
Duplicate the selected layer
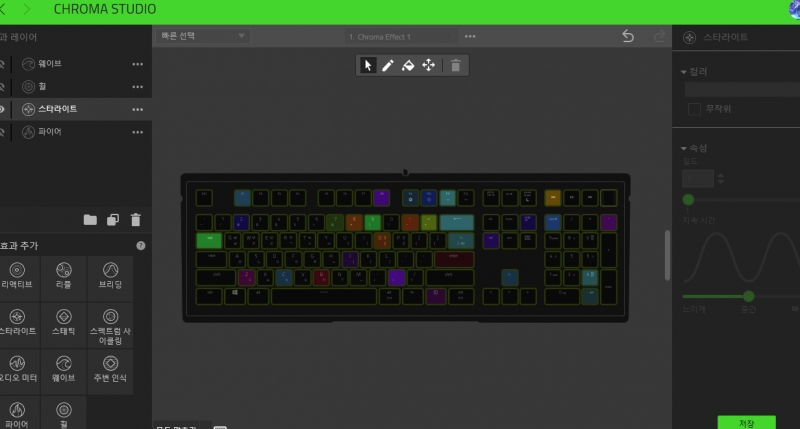pos(113,220)
